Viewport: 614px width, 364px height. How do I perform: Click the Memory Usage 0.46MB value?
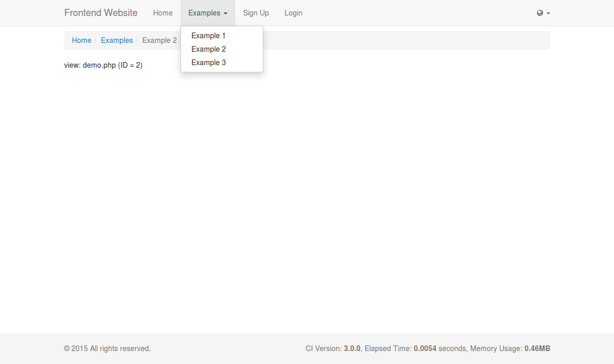pyautogui.click(x=537, y=348)
